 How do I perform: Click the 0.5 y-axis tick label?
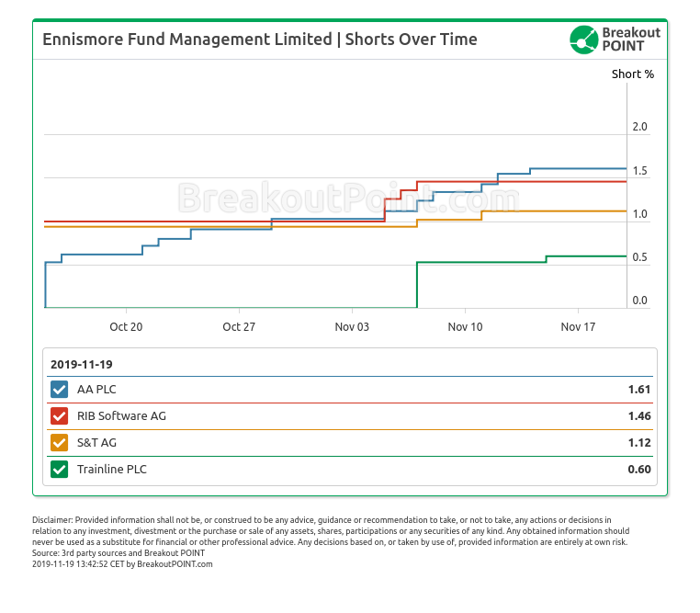(639, 257)
